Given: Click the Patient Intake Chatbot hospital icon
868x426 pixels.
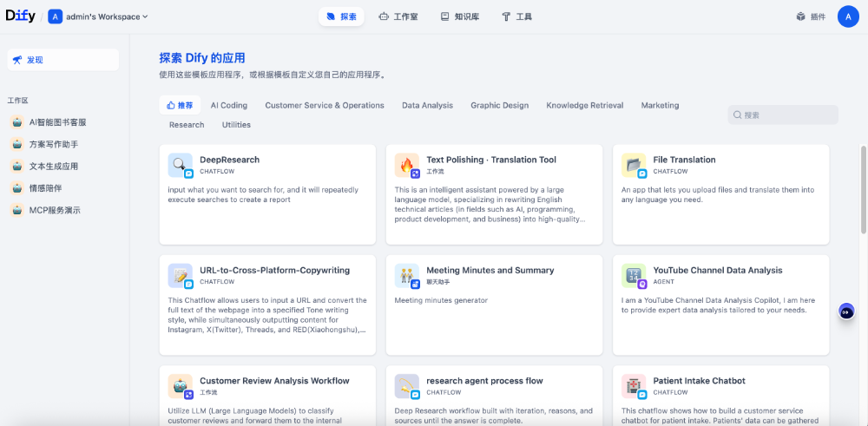Looking at the screenshot, I should (x=634, y=386).
